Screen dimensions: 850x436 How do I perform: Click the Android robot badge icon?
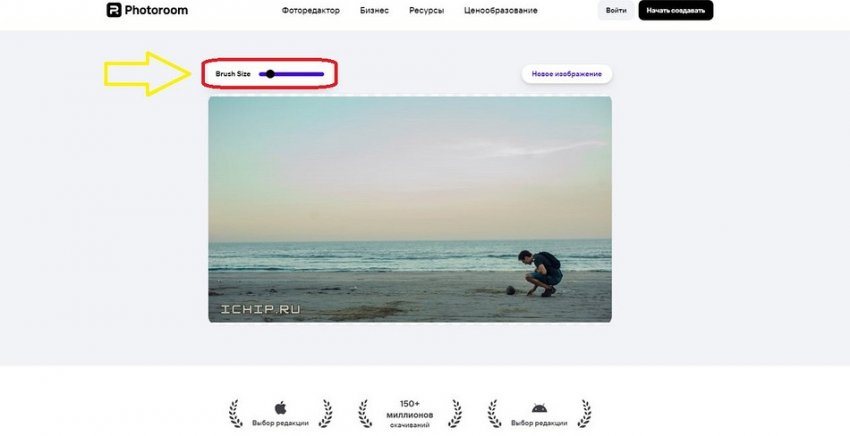tap(539, 408)
